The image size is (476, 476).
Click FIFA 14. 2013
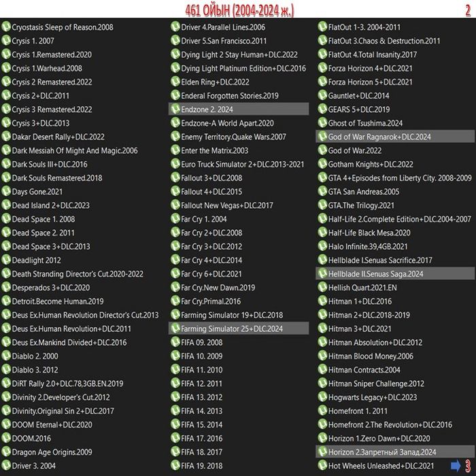201,411
